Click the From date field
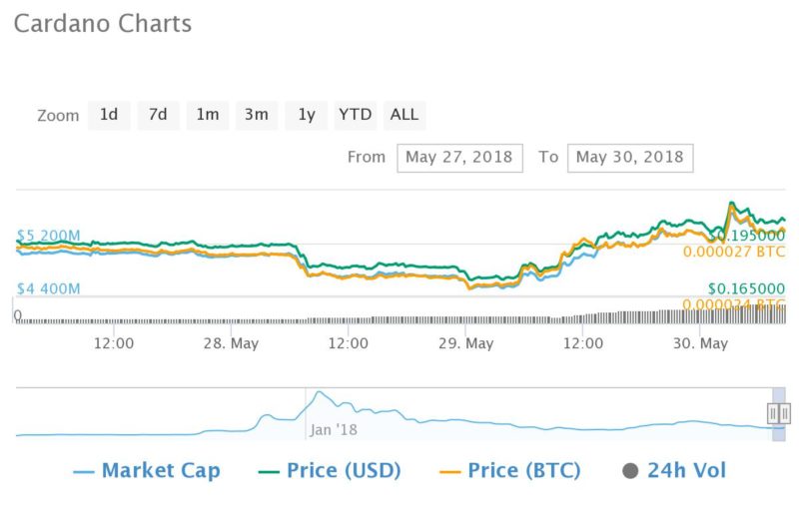This screenshot has width=799, height=532. point(459,158)
